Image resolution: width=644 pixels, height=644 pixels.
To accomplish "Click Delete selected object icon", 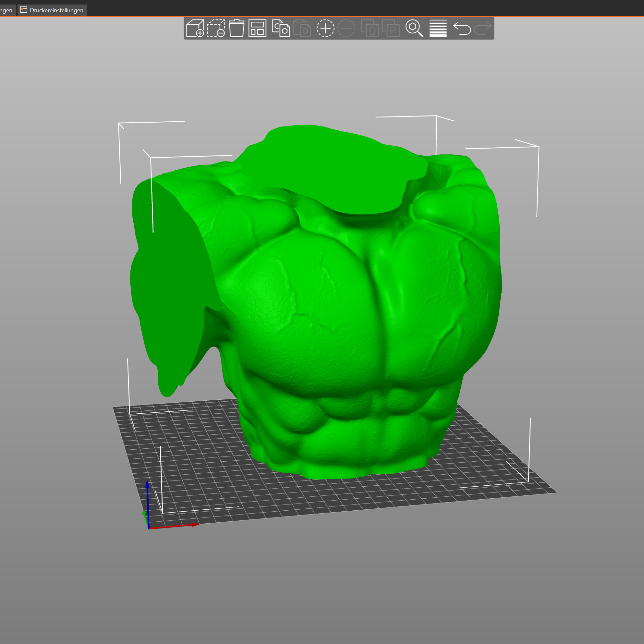I will point(216,28).
